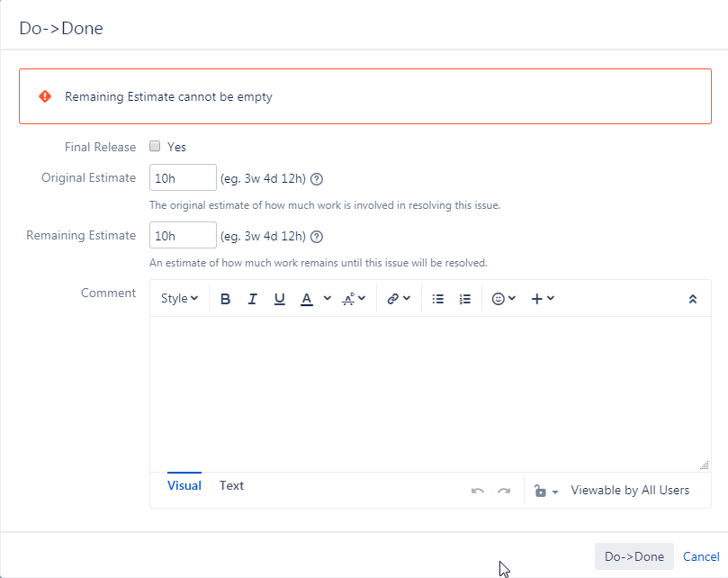Open the emoticon picker dropdown
This screenshot has width=728, height=578.
(504, 298)
